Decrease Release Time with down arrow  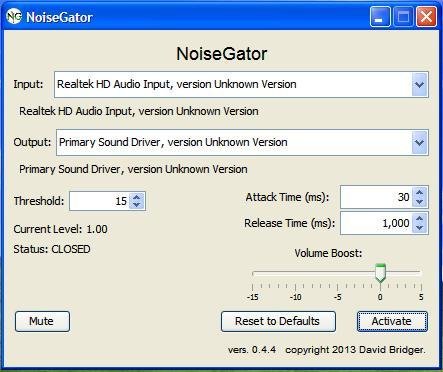pyautogui.click(x=420, y=228)
